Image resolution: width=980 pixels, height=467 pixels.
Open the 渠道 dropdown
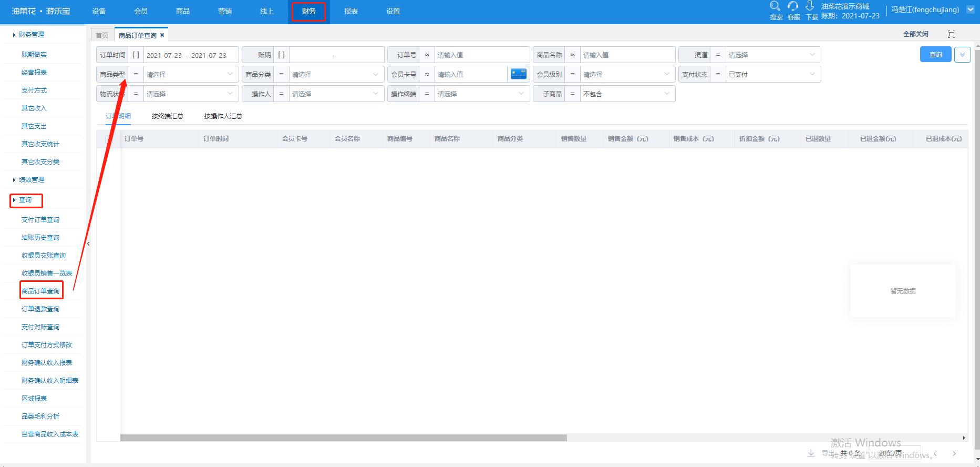(x=773, y=55)
